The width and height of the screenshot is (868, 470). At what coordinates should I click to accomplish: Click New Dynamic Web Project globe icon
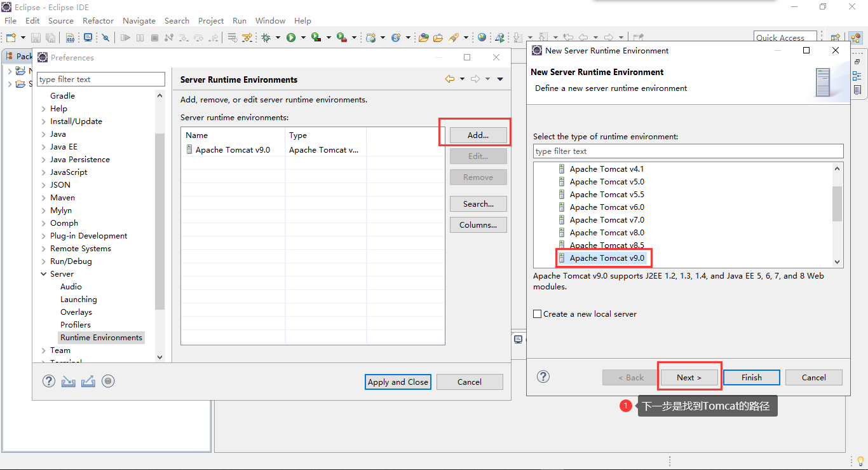click(x=370, y=38)
